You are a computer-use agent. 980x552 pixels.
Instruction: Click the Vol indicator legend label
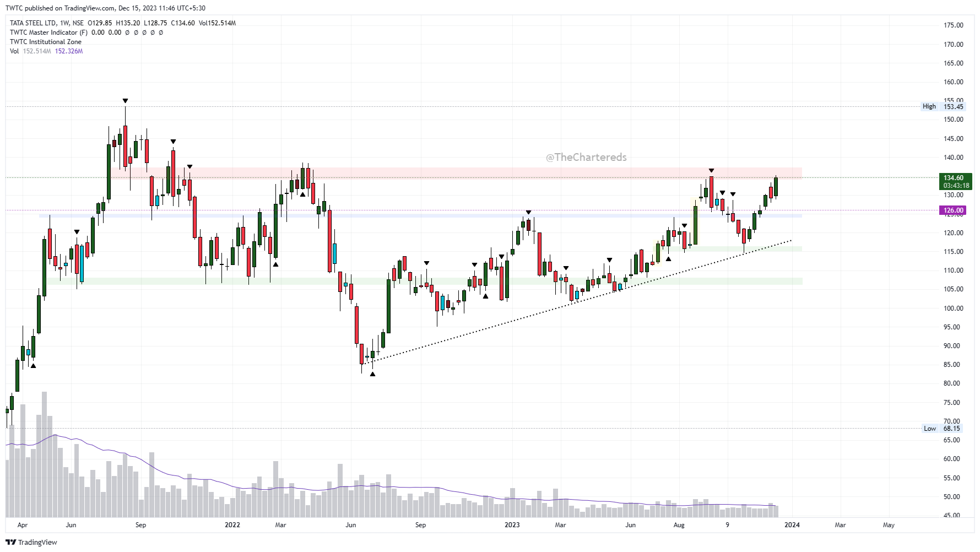14,51
